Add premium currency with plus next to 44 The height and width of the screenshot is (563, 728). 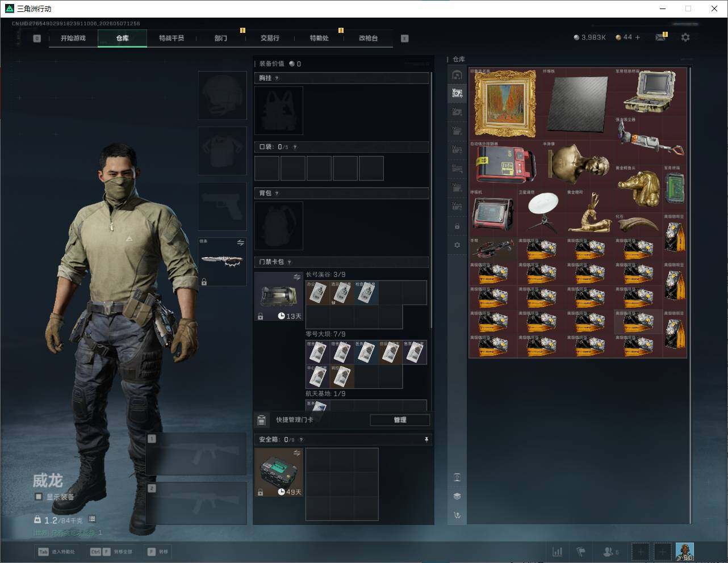(638, 37)
